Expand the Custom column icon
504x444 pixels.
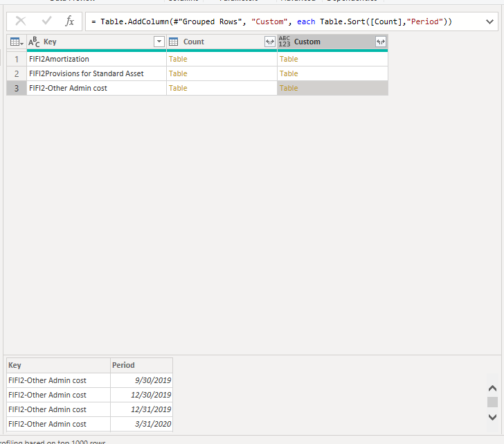pos(381,42)
